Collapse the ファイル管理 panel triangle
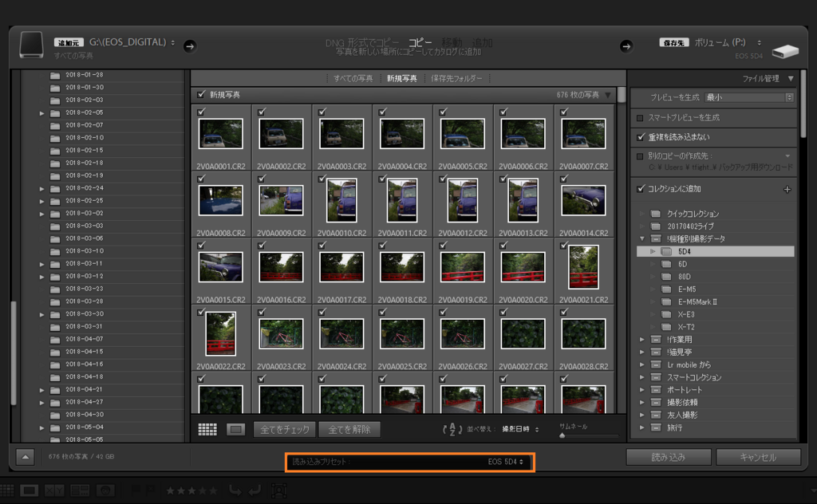 click(791, 79)
